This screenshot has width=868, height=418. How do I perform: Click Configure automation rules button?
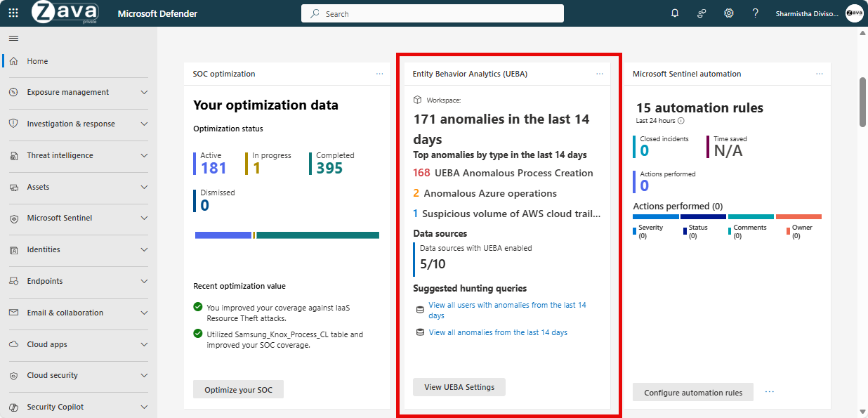pos(693,393)
